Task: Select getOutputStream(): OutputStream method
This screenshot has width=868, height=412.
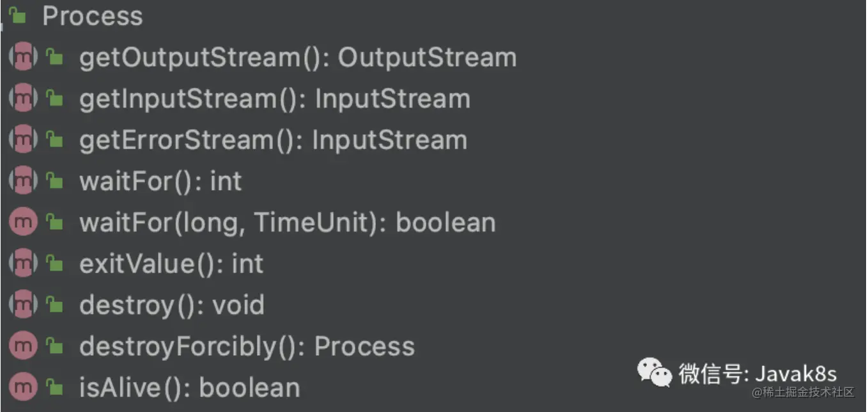Action: point(297,58)
